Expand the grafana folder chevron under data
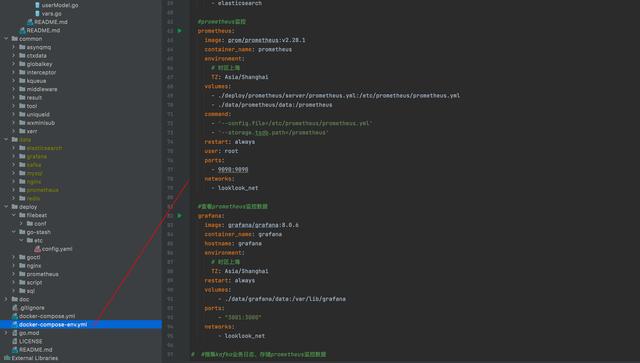This screenshot has width=640, height=363. point(13,156)
